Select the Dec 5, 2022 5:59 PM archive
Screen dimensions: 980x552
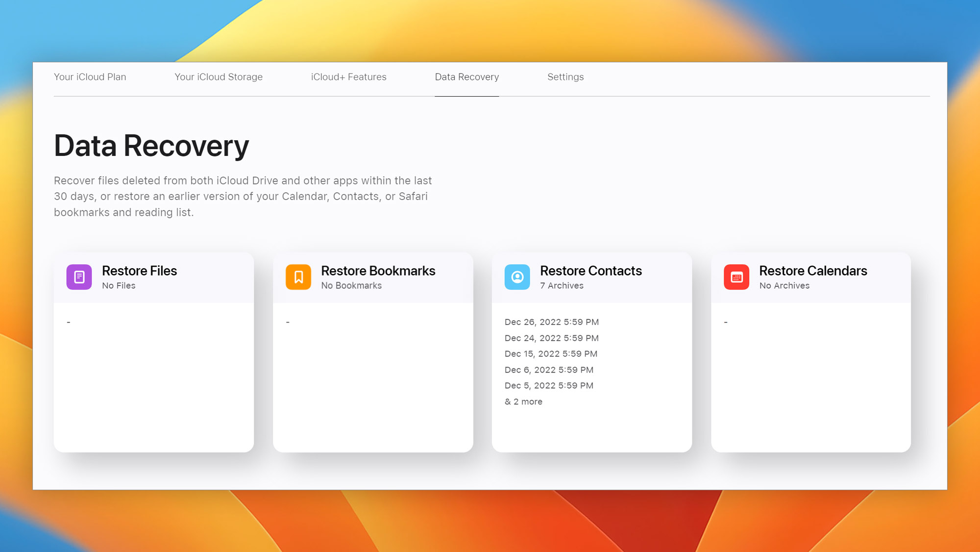coord(549,386)
